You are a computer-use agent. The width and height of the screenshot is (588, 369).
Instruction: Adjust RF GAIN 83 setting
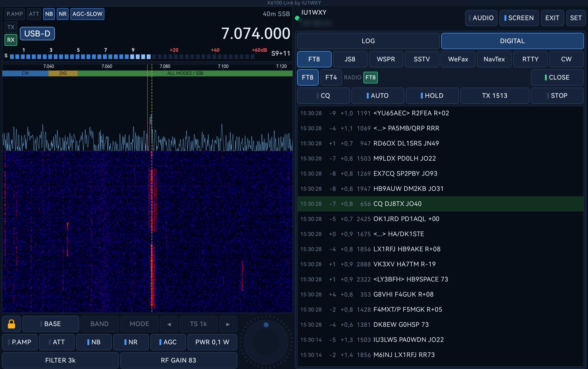[178, 360]
